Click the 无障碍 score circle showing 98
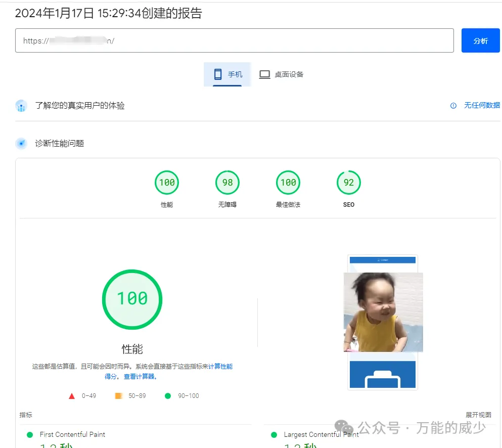The image size is (502, 448). [227, 183]
